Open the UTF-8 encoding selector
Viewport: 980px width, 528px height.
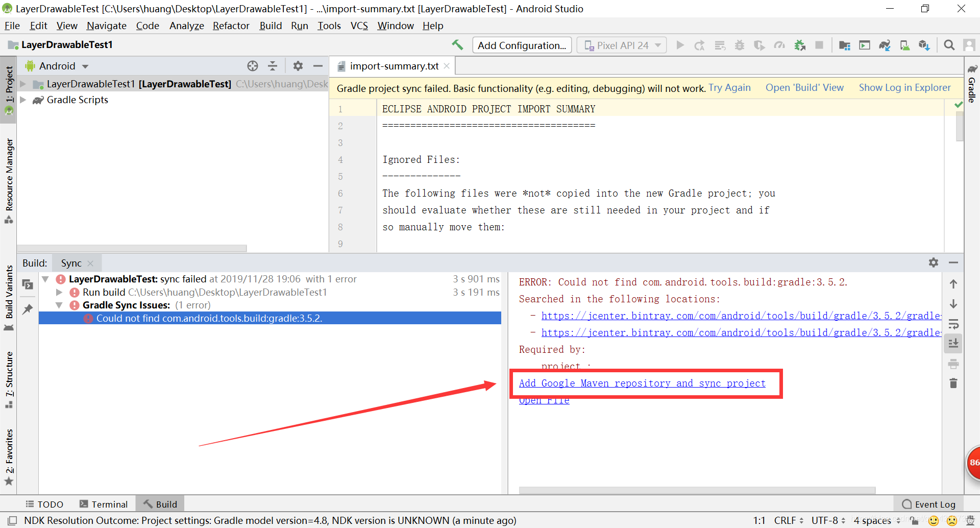click(828, 520)
